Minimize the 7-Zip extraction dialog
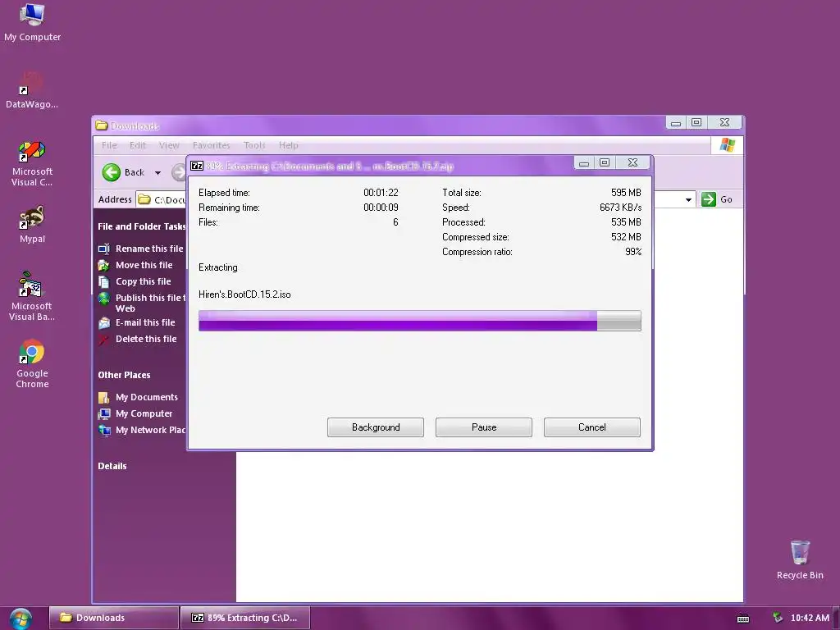840x630 pixels. click(584, 163)
